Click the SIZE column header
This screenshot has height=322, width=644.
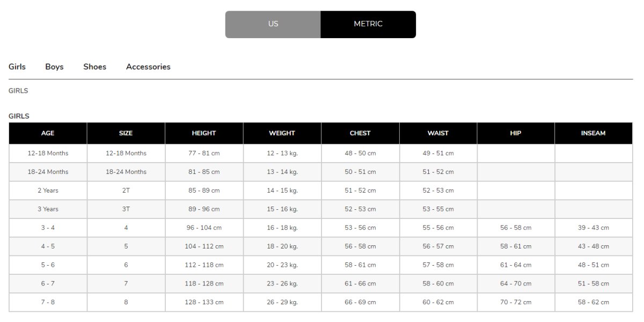click(126, 133)
